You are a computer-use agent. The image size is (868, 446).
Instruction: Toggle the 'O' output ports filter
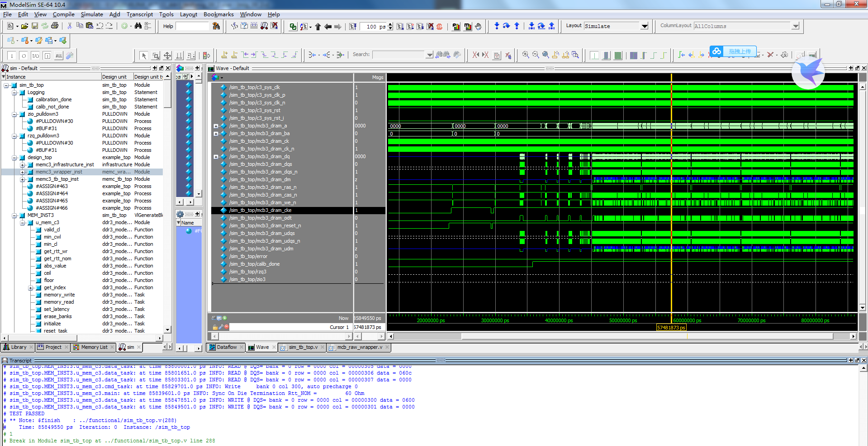pyautogui.click(x=24, y=56)
